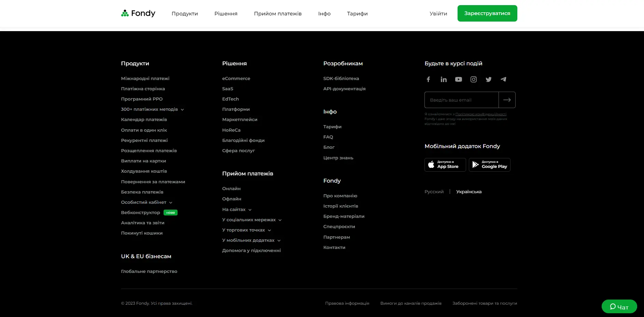Open the Продукти header menu
Screen dimensions: 644x317
click(x=185, y=14)
